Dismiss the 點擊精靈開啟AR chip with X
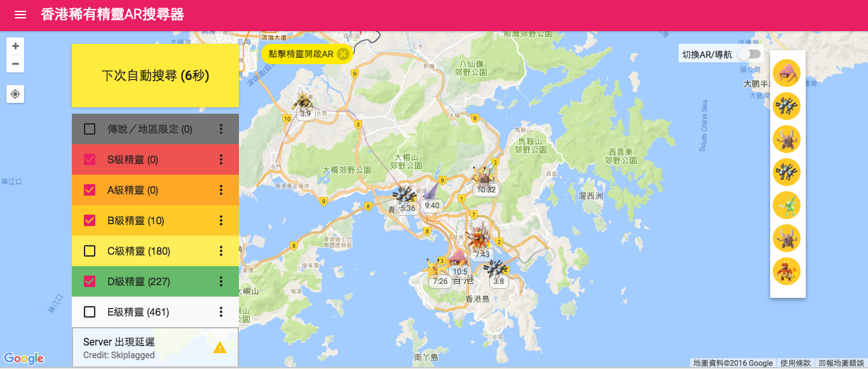Viewport: 868px width, 369px height. pyautogui.click(x=343, y=54)
